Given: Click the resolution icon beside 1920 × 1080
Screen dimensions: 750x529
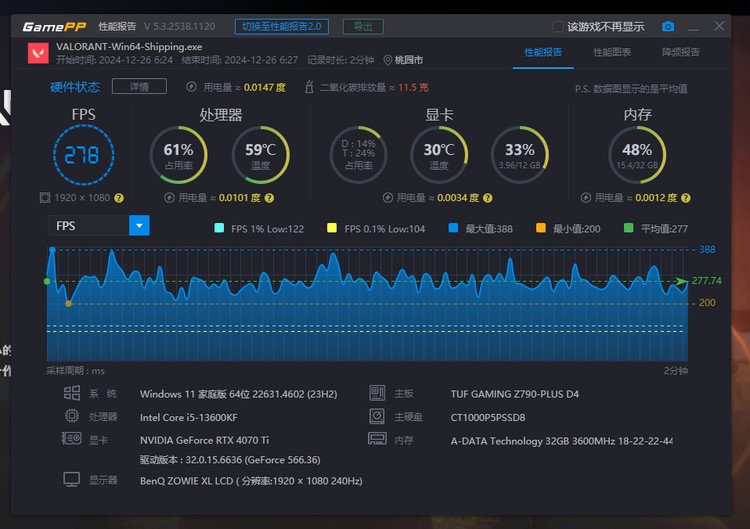Looking at the screenshot, I should [x=45, y=198].
